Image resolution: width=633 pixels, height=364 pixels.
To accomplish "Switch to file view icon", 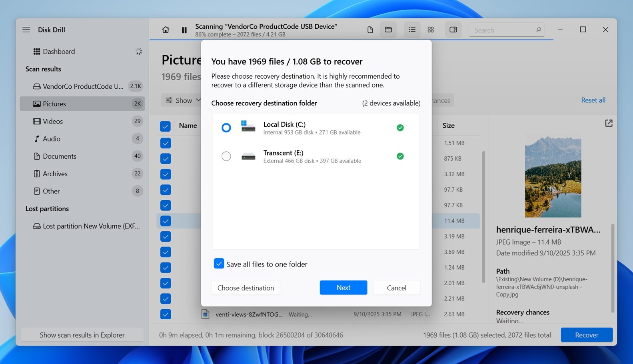I will click(370, 30).
